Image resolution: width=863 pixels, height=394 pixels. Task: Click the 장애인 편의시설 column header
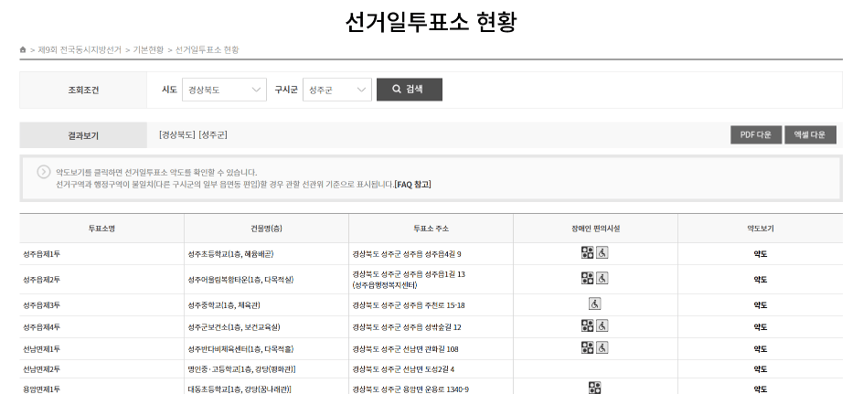point(596,228)
